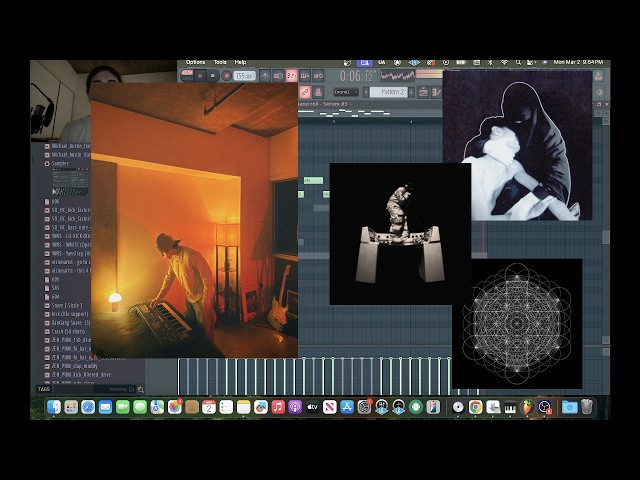This screenshot has height=480, width=640.
Task: Add new pattern with plus button
Action: tap(411, 92)
